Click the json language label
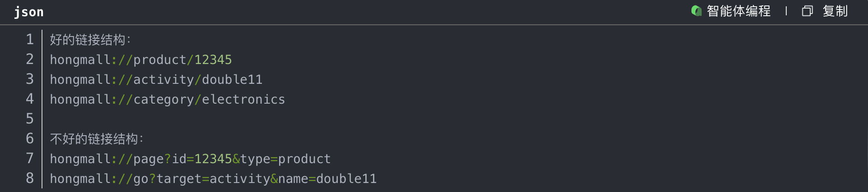The image size is (868, 192). [29, 12]
